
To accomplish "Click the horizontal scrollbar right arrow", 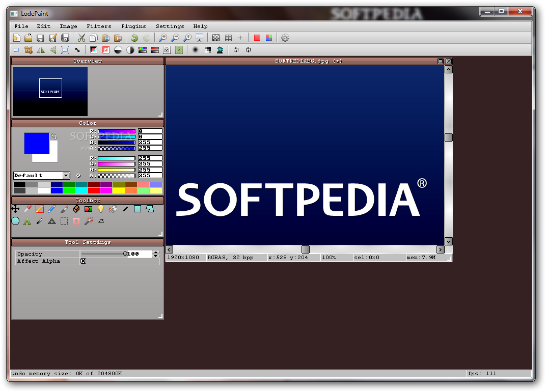I will tap(441, 249).
